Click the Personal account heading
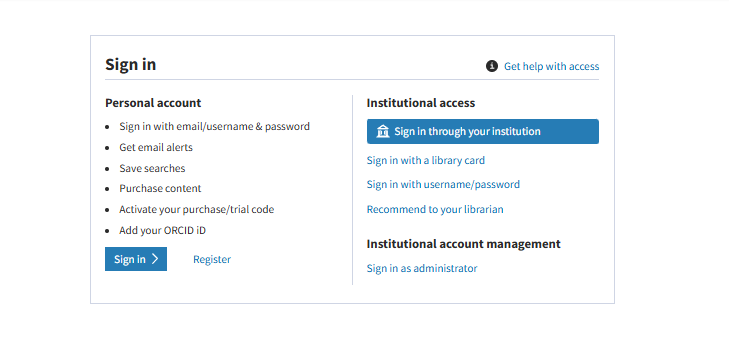The width and height of the screenshot is (729, 361). pyautogui.click(x=153, y=103)
